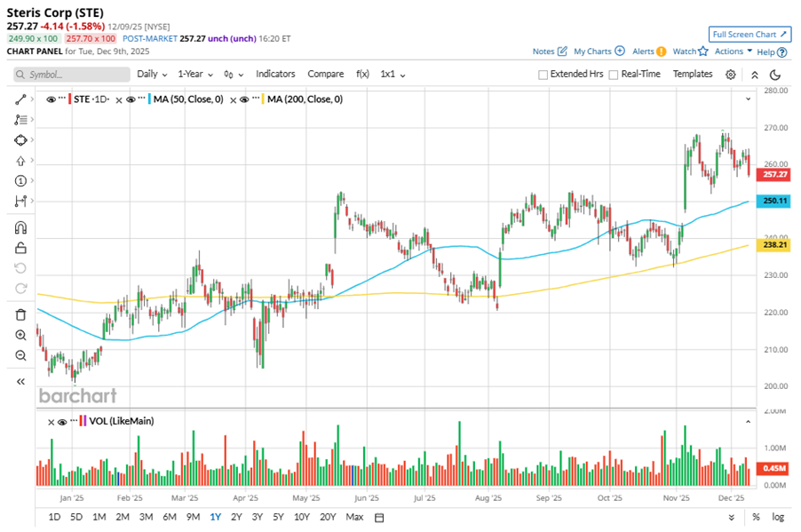Collapse the toolbar with double up arrows
Screen dimensions: 801x532
click(755, 75)
